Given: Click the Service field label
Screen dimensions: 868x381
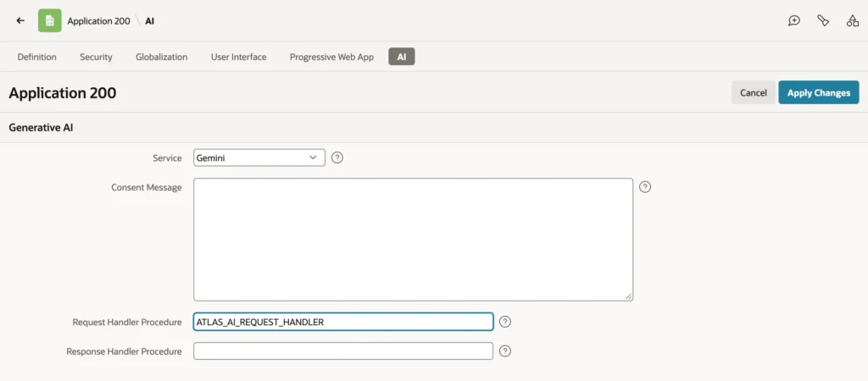Looking at the screenshot, I should [167, 158].
